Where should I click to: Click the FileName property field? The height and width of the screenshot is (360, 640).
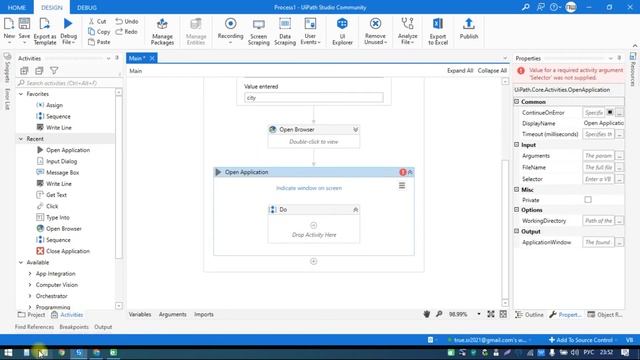pyautogui.click(x=598, y=167)
